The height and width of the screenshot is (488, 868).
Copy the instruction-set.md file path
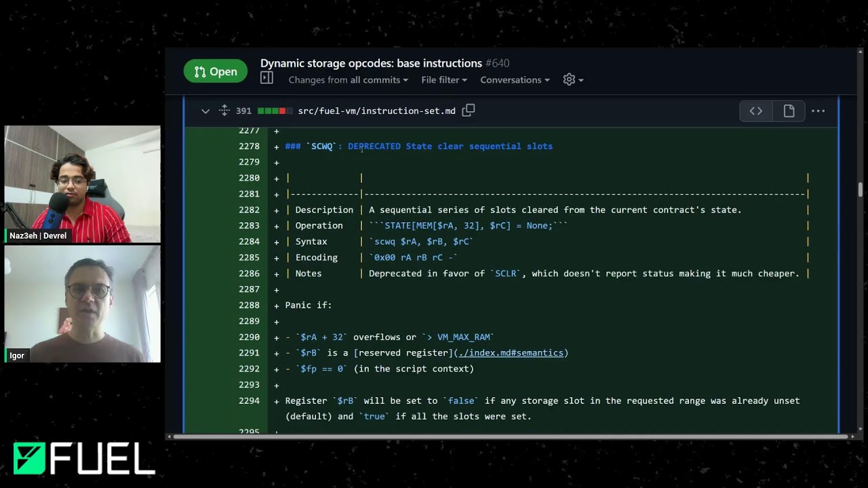click(x=469, y=110)
